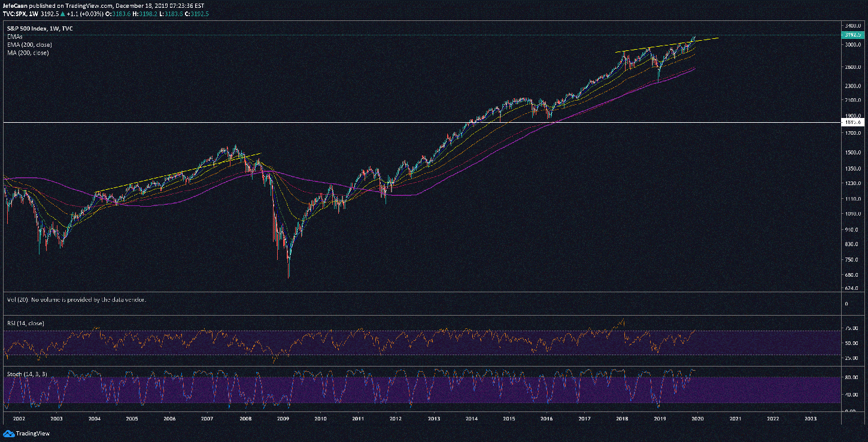
Task: Click the 1500.0 price axis label
Action: pos(852,153)
